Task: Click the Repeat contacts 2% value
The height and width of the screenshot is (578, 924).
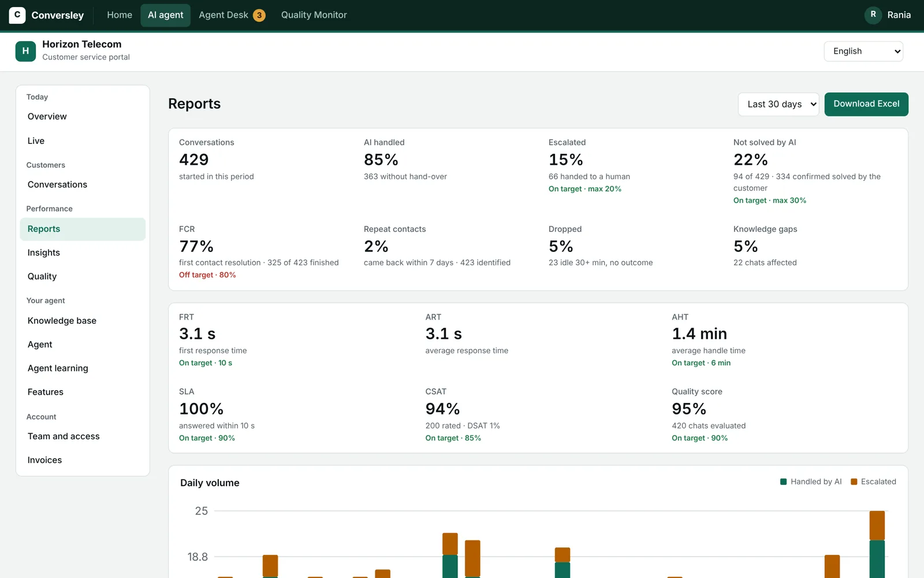Action: [376, 247]
